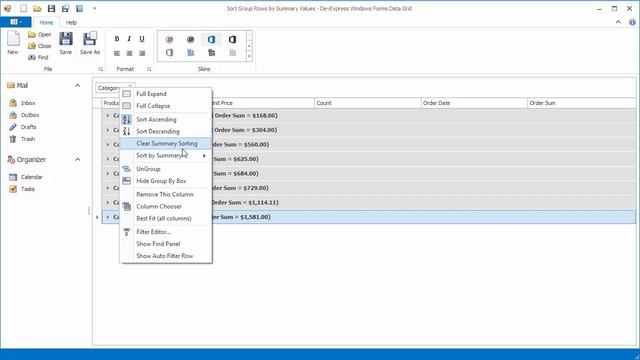Click the Order Date column header
Image resolution: width=640 pixels, height=360 pixels.
(474, 103)
